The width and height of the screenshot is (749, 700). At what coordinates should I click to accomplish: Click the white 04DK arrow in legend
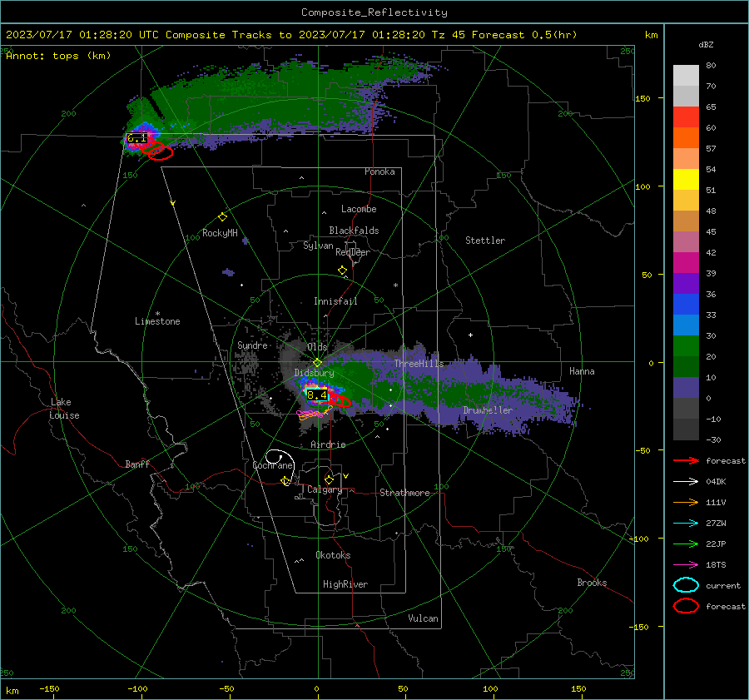[x=686, y=481]
